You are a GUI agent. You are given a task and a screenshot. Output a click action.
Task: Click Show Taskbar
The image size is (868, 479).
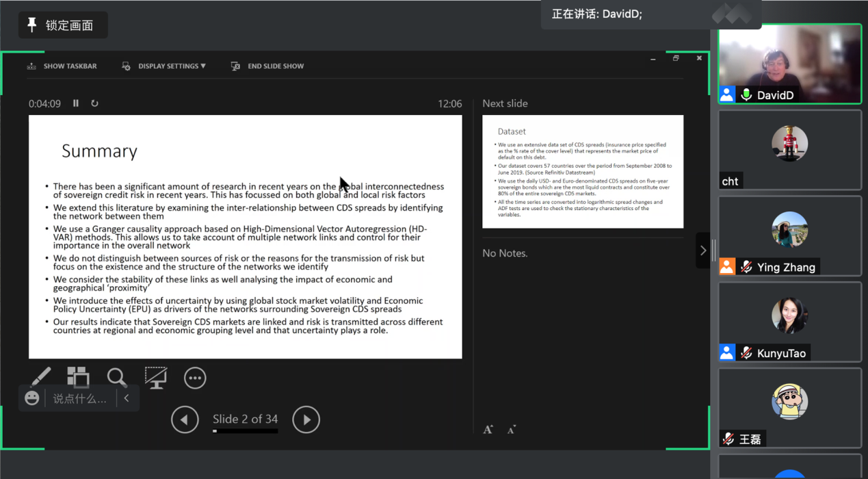[62, 66]
